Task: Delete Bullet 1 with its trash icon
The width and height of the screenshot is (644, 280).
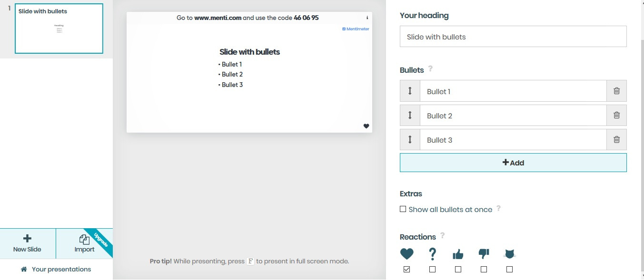Action: (x=616, y=91)
